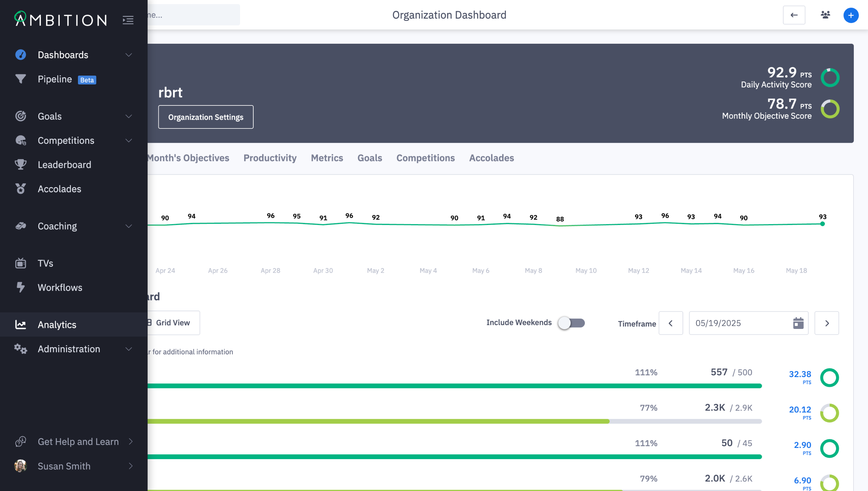Open the team members icon in header
The width and height of the screenshot is (868, 491).
point(825,15)
